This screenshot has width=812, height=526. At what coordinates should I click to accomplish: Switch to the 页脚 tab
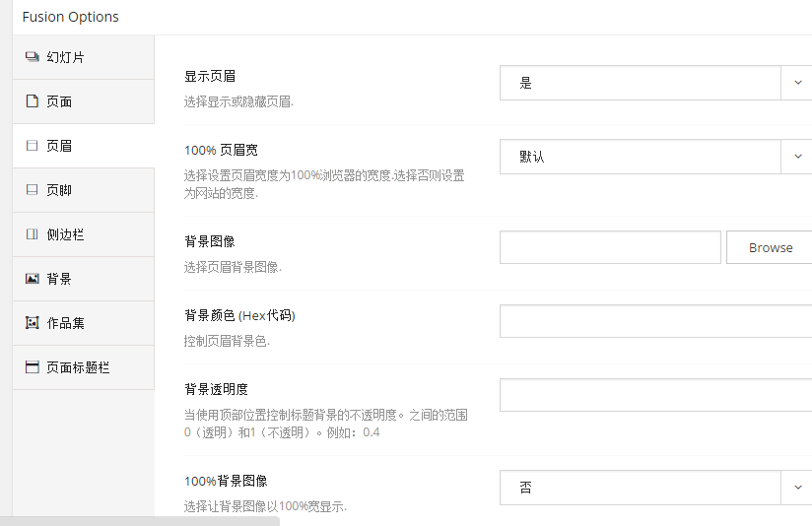pyautogui.click(x=60, y=190)
